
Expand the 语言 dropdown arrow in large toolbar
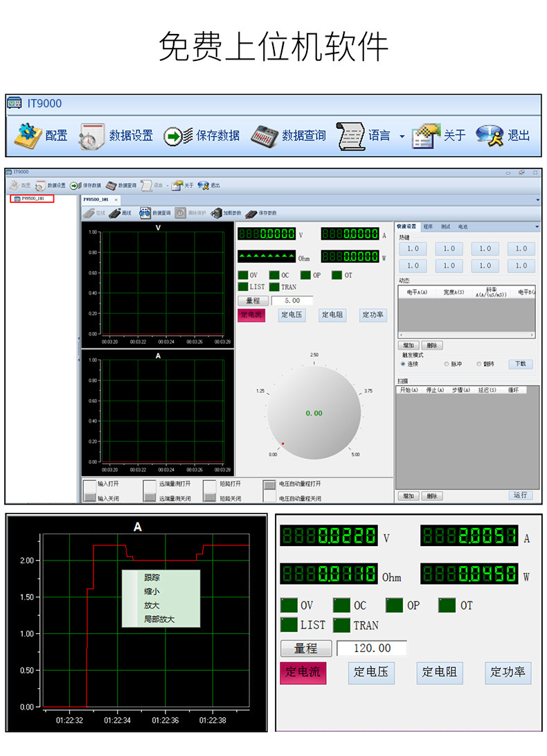coord(402,137)
